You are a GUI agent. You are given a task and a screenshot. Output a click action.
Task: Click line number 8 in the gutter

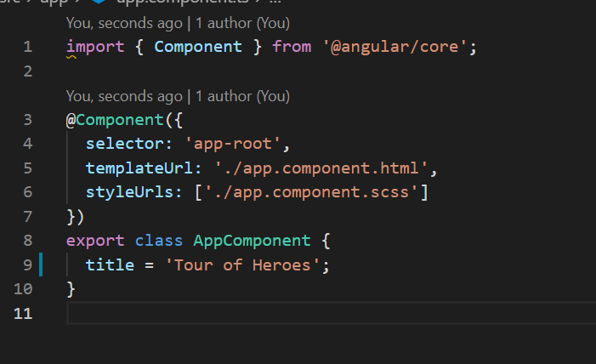[28, 242]
